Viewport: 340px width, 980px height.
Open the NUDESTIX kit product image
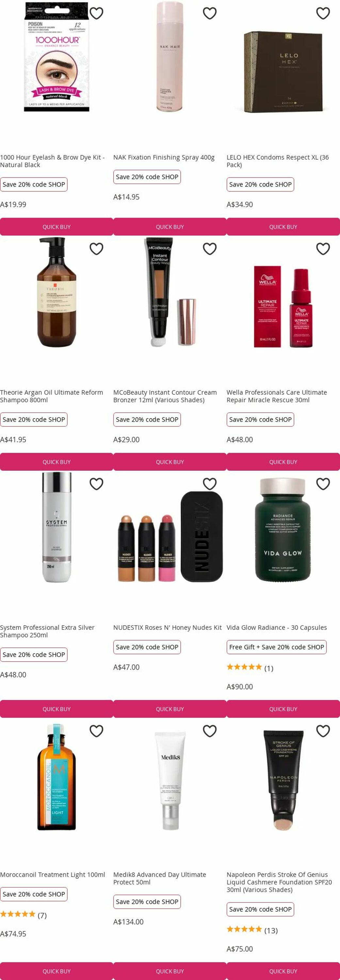[170, 536]
